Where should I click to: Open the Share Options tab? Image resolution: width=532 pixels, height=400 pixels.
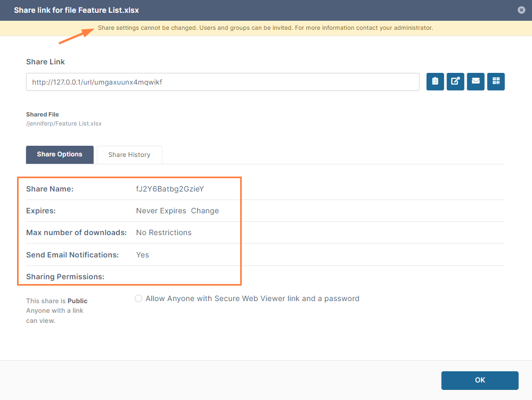[x=60, y=155]
